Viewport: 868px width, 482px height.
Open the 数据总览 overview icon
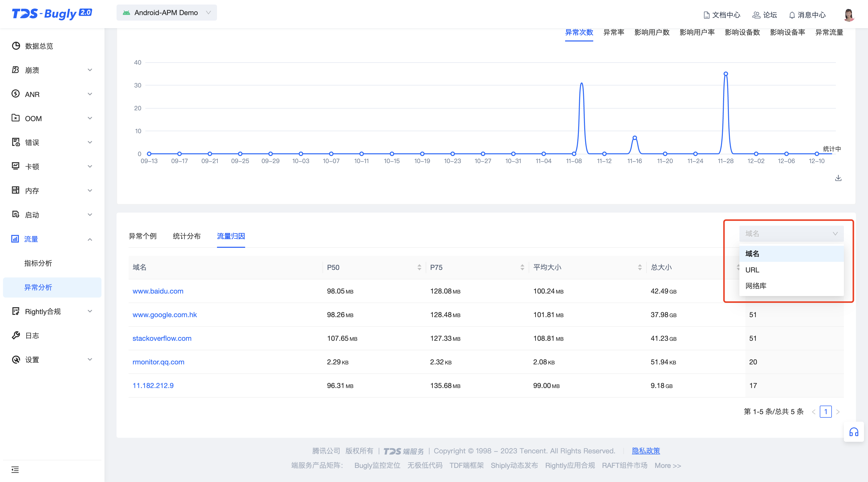16,46
